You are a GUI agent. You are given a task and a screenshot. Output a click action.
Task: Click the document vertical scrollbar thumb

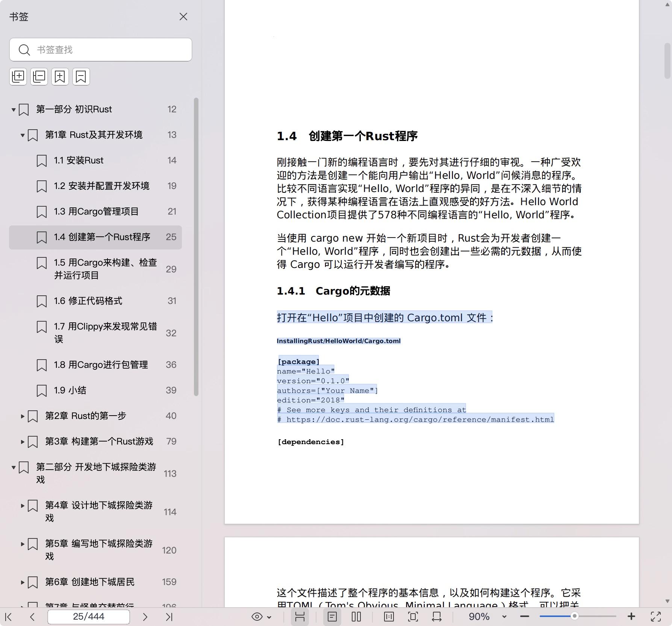667,60
